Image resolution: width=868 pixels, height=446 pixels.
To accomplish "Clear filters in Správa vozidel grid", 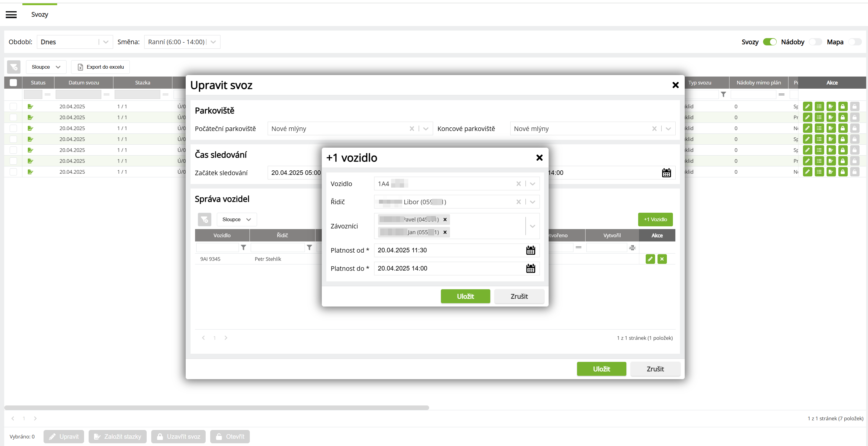I will 204,219.
